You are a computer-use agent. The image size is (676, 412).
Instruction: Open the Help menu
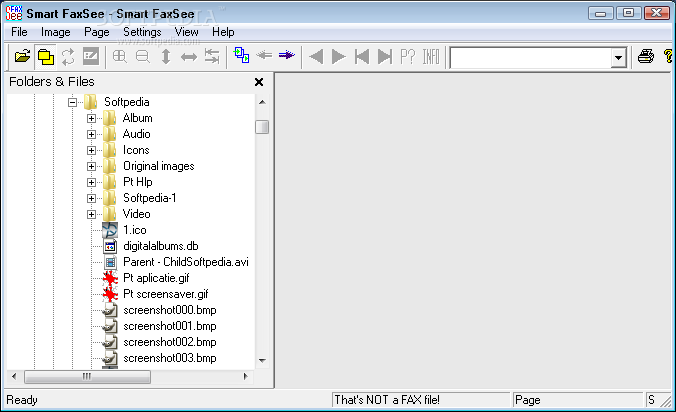click(223, 32)
